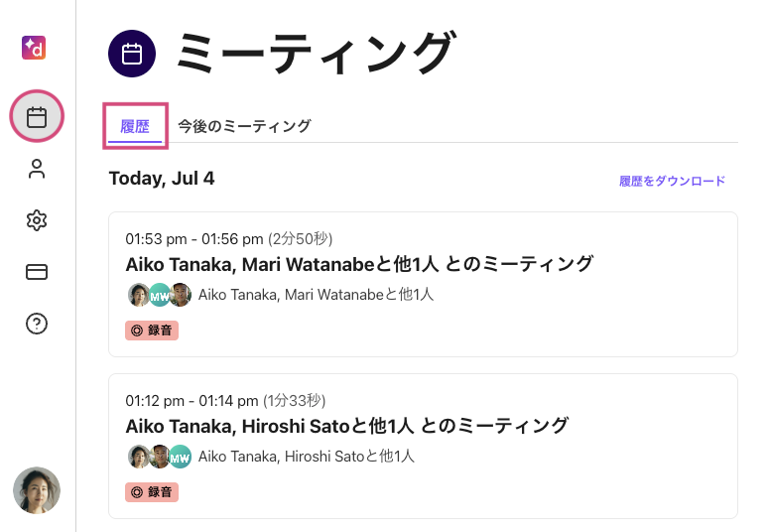Open the Aiko Tanaka, Hiroshi Sato meeting title

[x=347, y=426]
